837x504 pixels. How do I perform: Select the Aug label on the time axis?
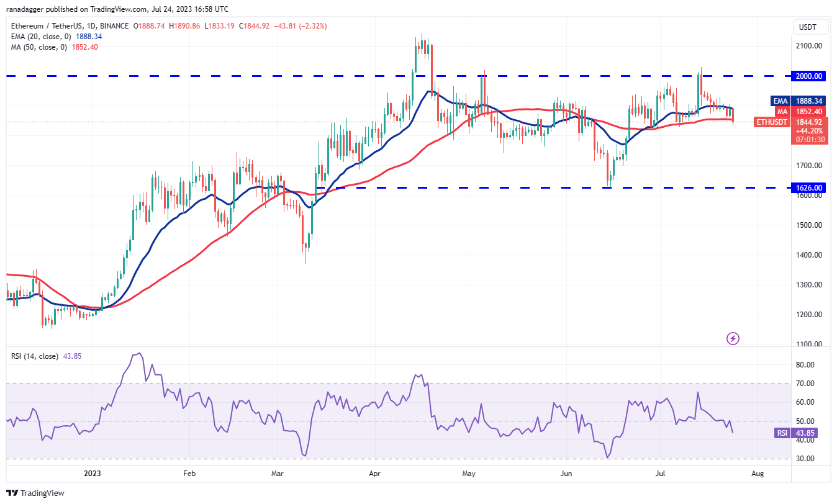[x=757, y=473]
